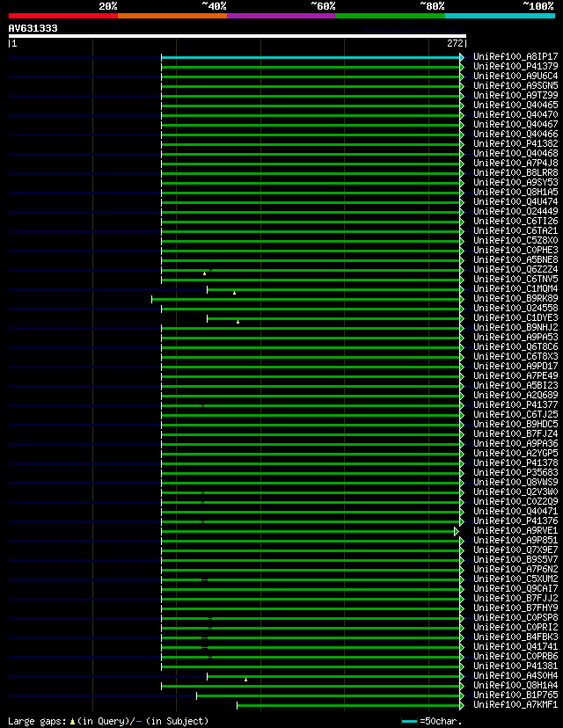Select the UniRef100_A5BNE8 label
The image size is (563, 728).
click(x=515, y=260)
